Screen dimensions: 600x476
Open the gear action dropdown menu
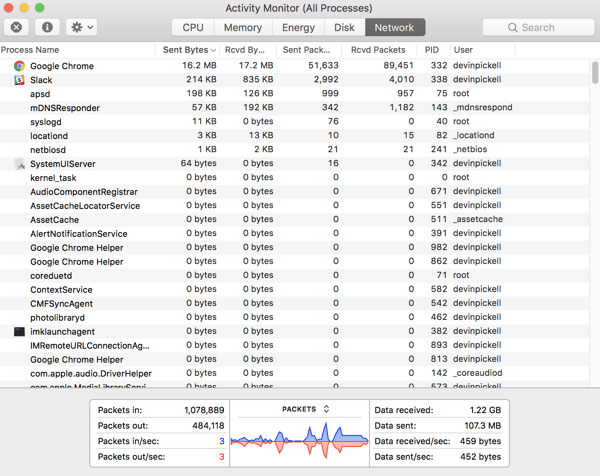tap(82, 27)
